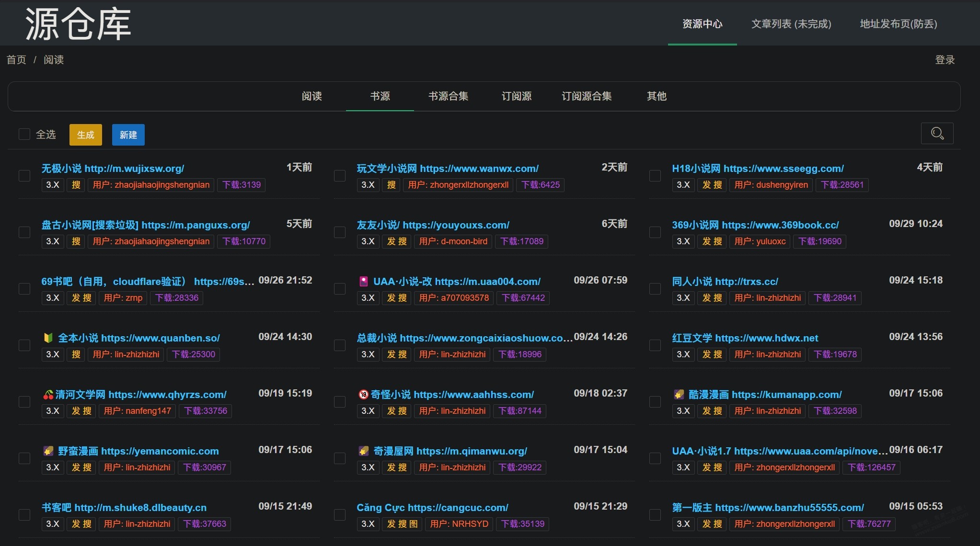Screen dimensions: 980x546
Task: Click the 3.X version tag on 第一版主
Action: pos(683,524)
